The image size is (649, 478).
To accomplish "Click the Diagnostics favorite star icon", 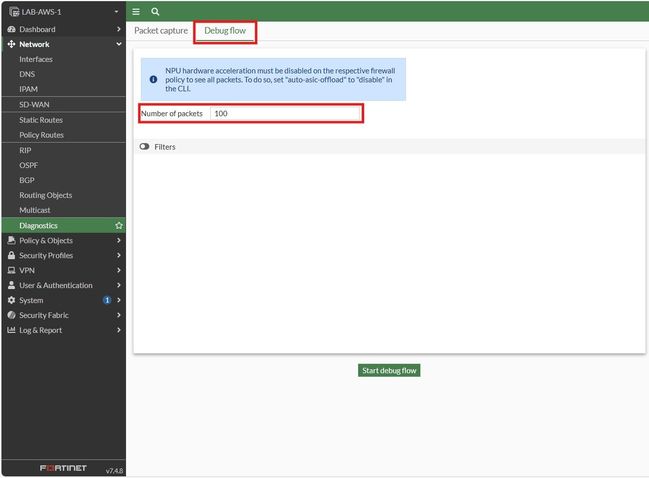I will (x=119, y=226).
